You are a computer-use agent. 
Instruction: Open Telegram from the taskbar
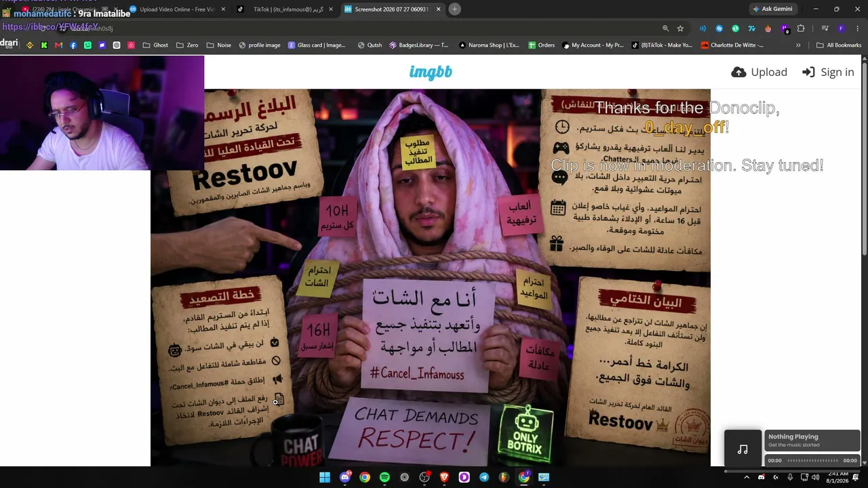[484, 477]
